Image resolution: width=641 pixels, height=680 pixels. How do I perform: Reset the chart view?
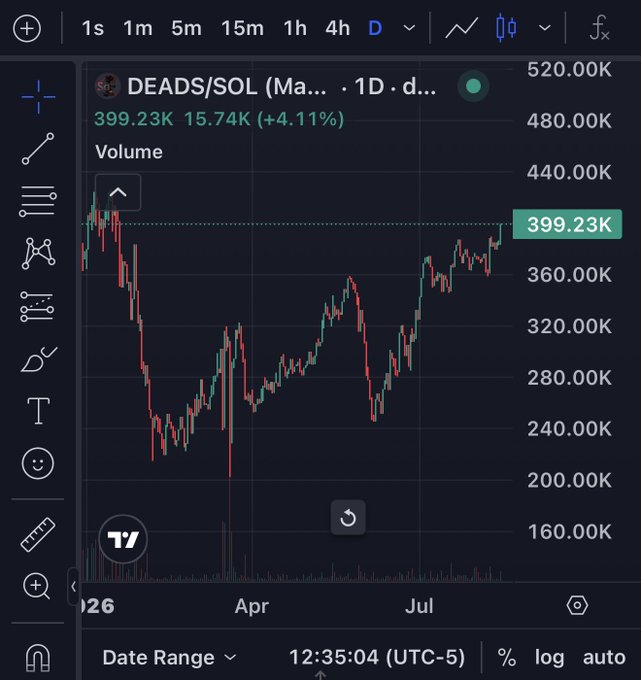click(348, 518)
